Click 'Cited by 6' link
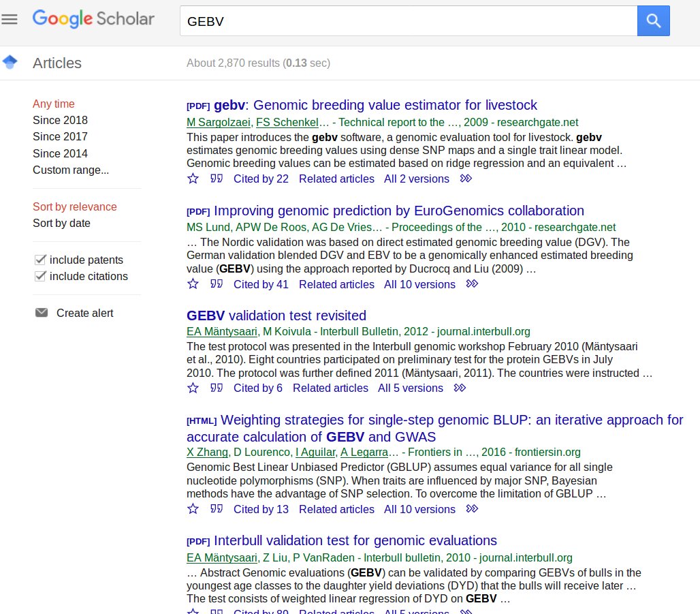The height and width of the screenshot is (614, 700). [258, 388]
